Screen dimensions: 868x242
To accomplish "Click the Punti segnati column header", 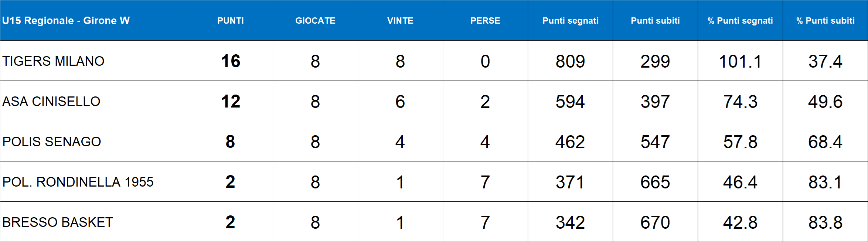I will point(570,21).
